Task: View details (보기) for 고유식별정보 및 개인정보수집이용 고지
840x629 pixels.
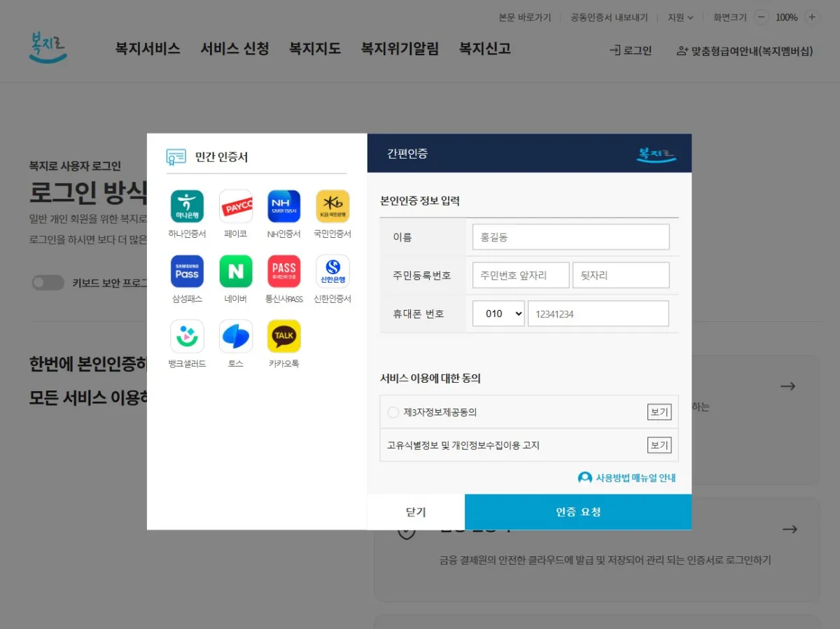Action: pos(659,445)
